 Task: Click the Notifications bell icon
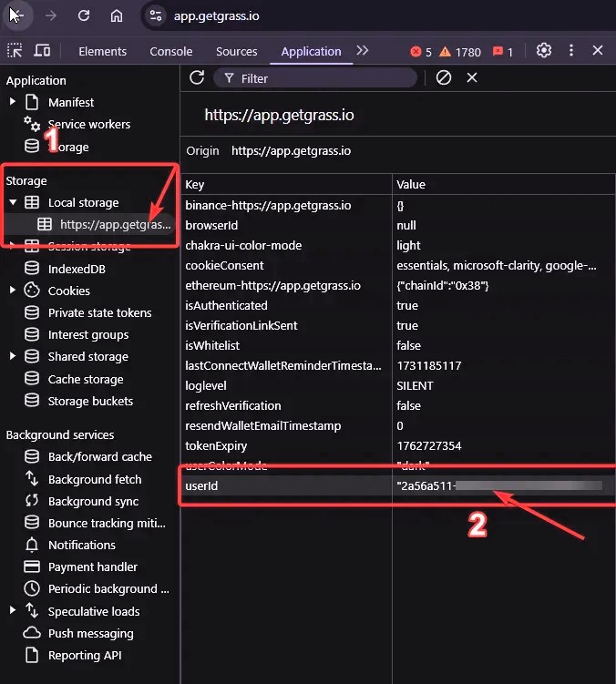click(x=32, y=545)
